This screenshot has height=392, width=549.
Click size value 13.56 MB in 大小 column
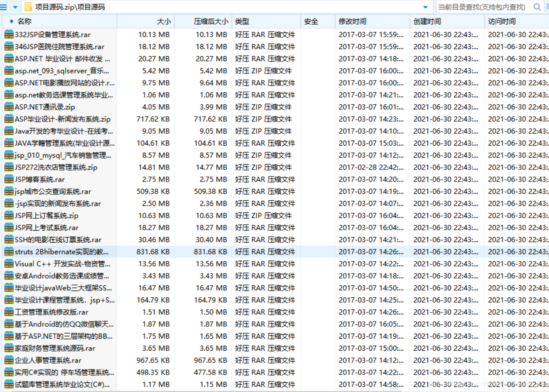click(x=154, y=264)
